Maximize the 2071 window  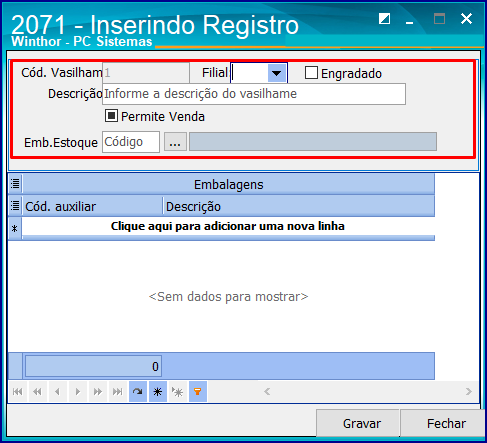pos(439,19)
